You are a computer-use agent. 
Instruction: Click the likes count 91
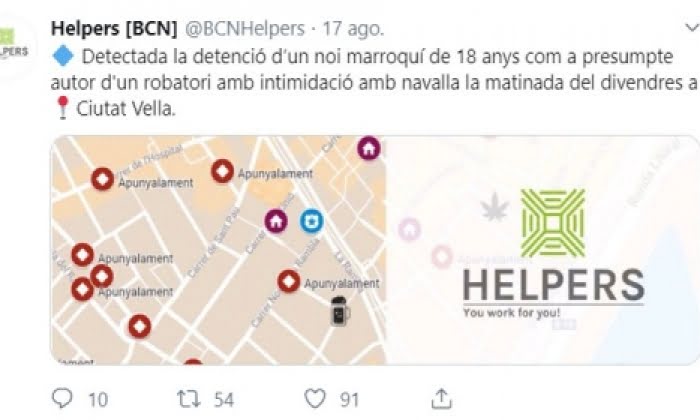click(350, 399)
